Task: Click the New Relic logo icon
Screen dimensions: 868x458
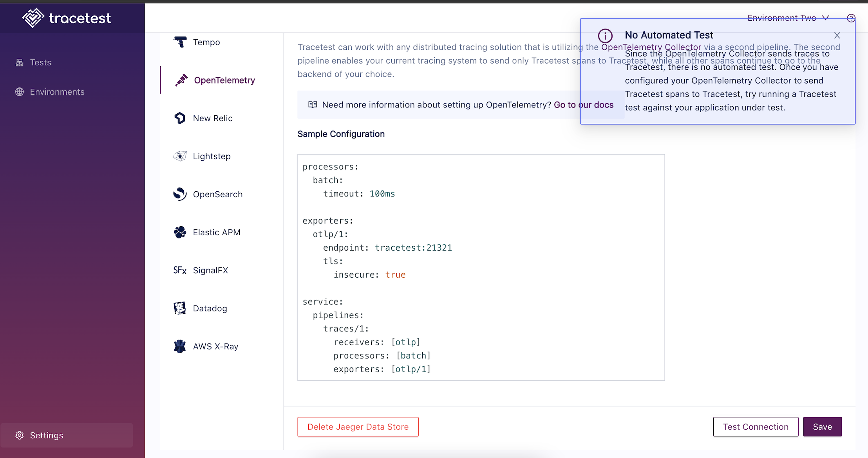Action: click(x=180, y=118)
